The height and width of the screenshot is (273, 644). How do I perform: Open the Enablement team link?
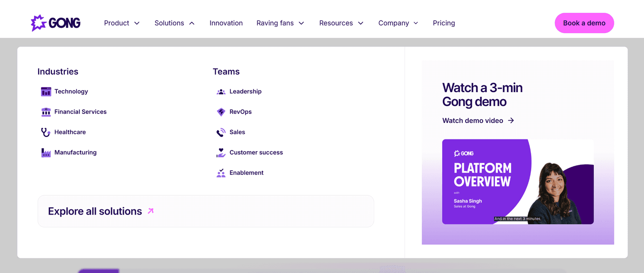click(x=246, y=173)
